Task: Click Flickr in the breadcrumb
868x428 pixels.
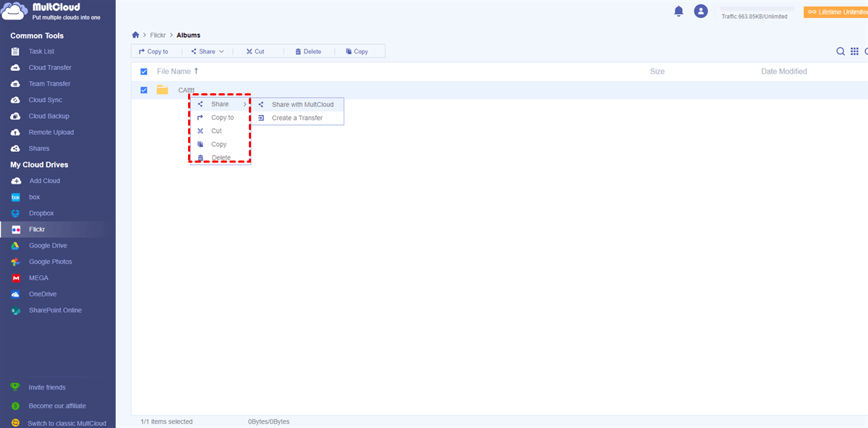Action: click(x=158, y=35)
